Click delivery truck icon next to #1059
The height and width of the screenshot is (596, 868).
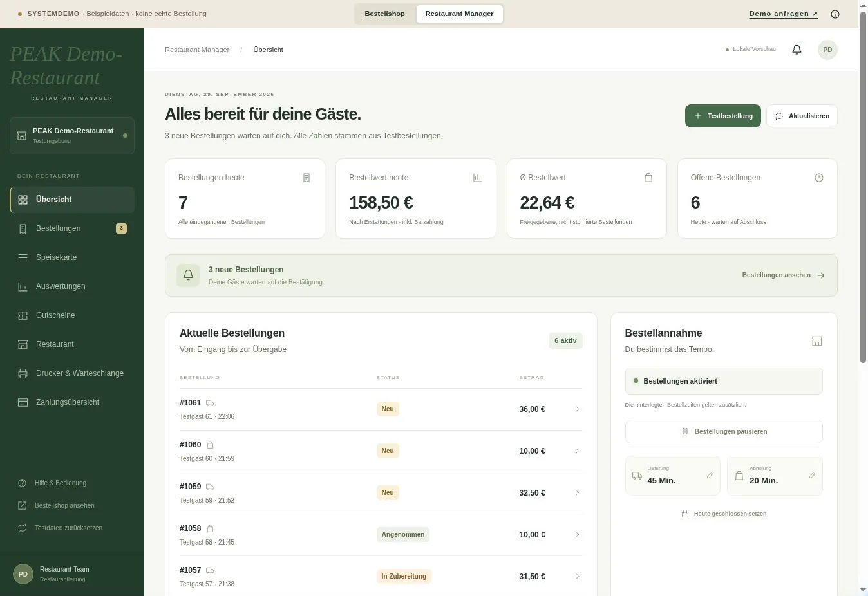click(x=210, y=487)
